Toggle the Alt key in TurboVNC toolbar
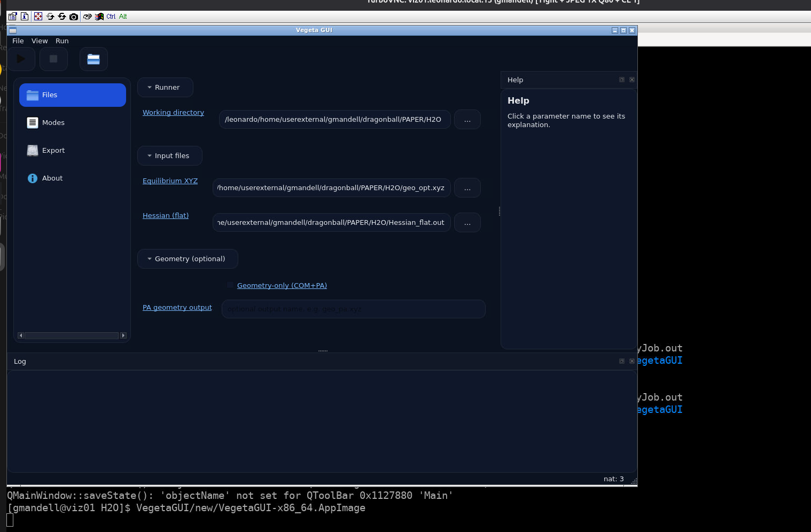 (x=123, y=17)
